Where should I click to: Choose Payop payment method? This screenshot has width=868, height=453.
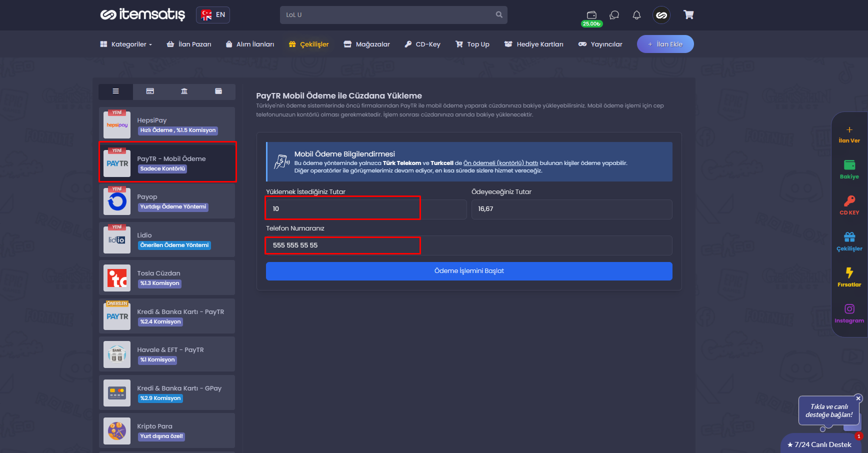click(x=167, y=201)
